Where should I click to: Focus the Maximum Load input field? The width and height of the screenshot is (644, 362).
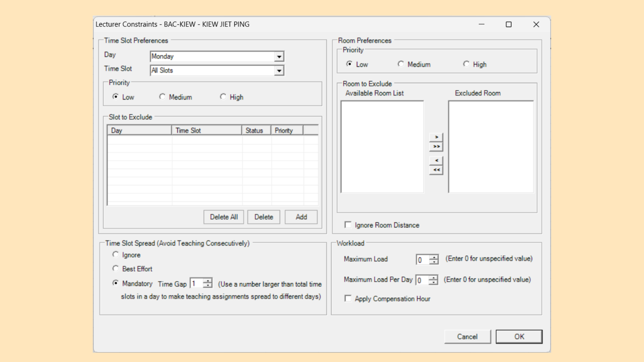[423, 259]
